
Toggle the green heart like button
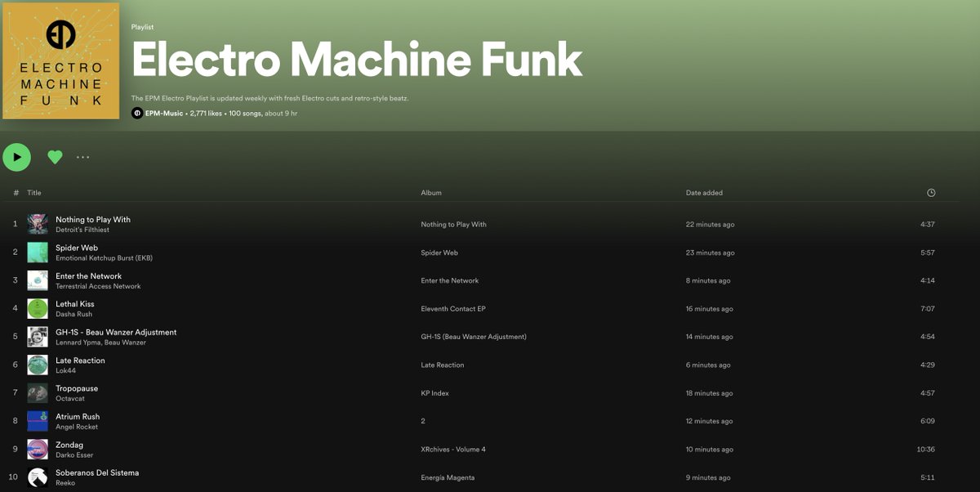[55, 157]
